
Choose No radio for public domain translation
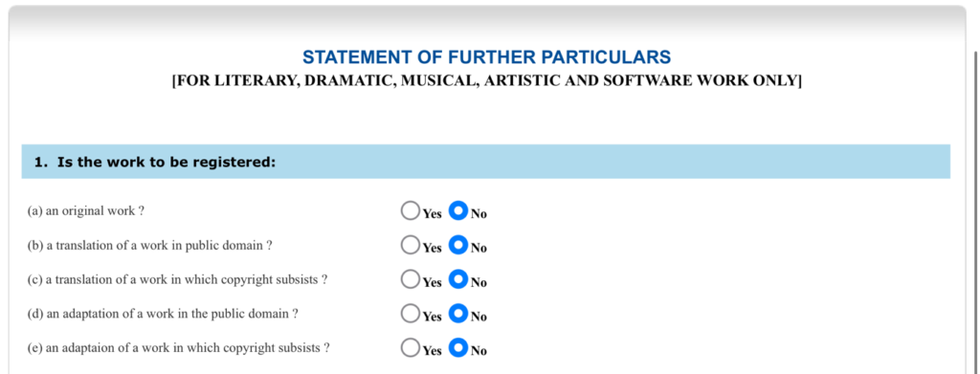click(x=458, y=246)
